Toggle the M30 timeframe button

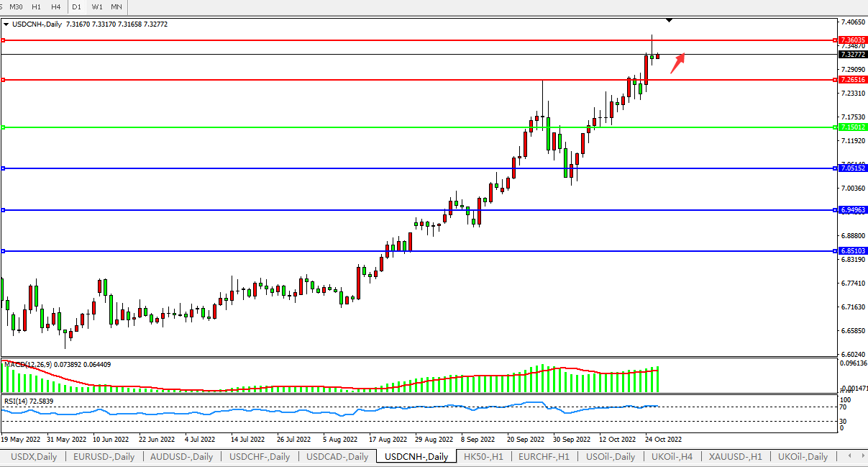[16, 6]
